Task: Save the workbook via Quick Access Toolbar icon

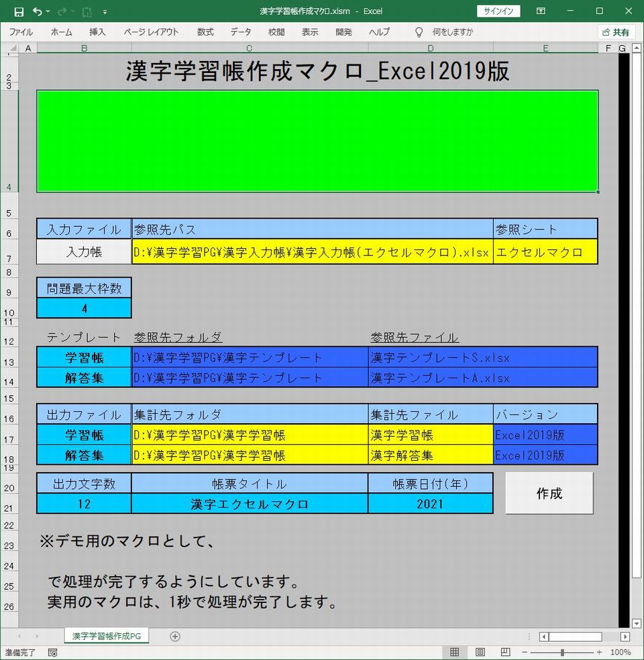Action: pyautogui.click(x=18, y=11)
